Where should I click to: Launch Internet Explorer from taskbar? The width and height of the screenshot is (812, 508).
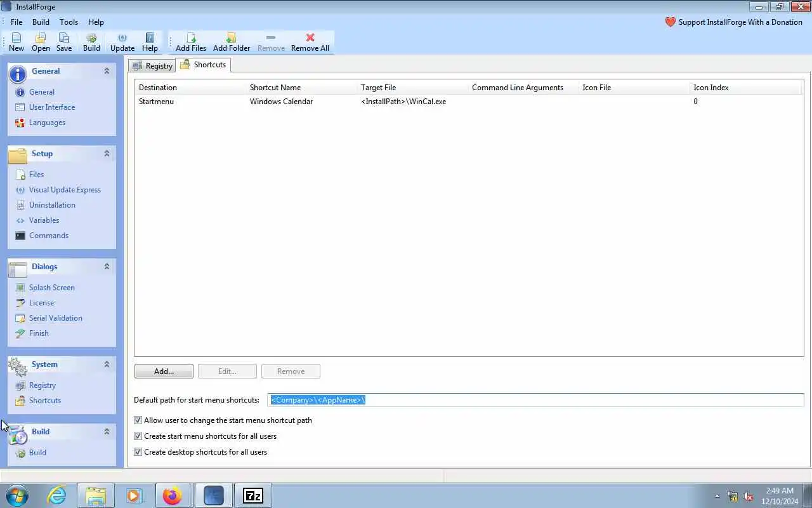tap(57, 495)
